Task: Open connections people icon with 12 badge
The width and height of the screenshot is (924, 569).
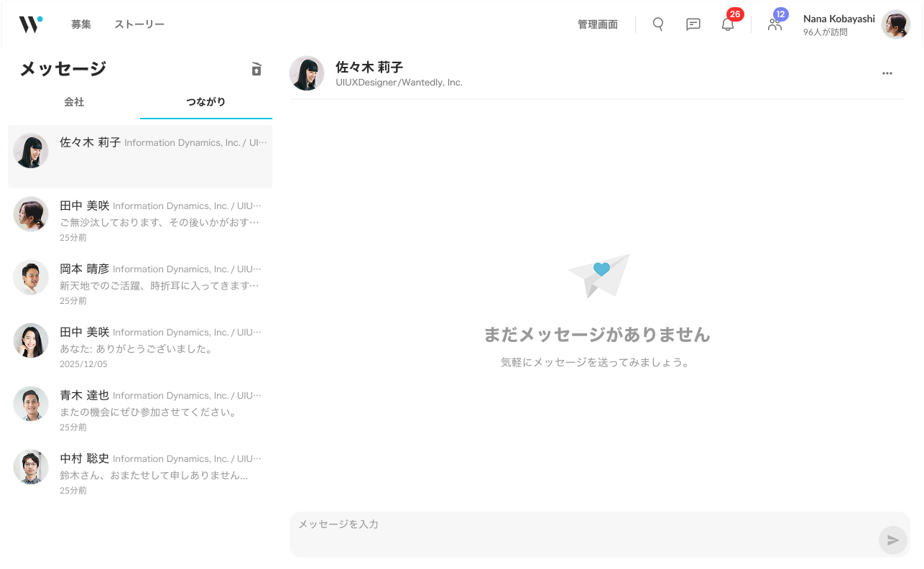Action: (775, 24)
